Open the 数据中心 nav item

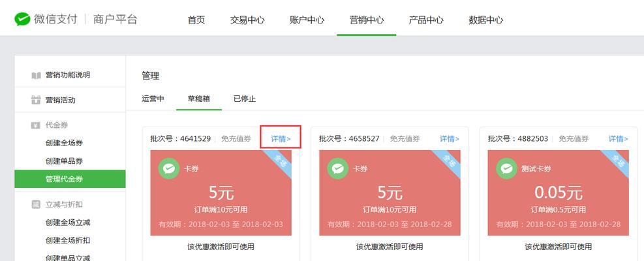[486, 20]
